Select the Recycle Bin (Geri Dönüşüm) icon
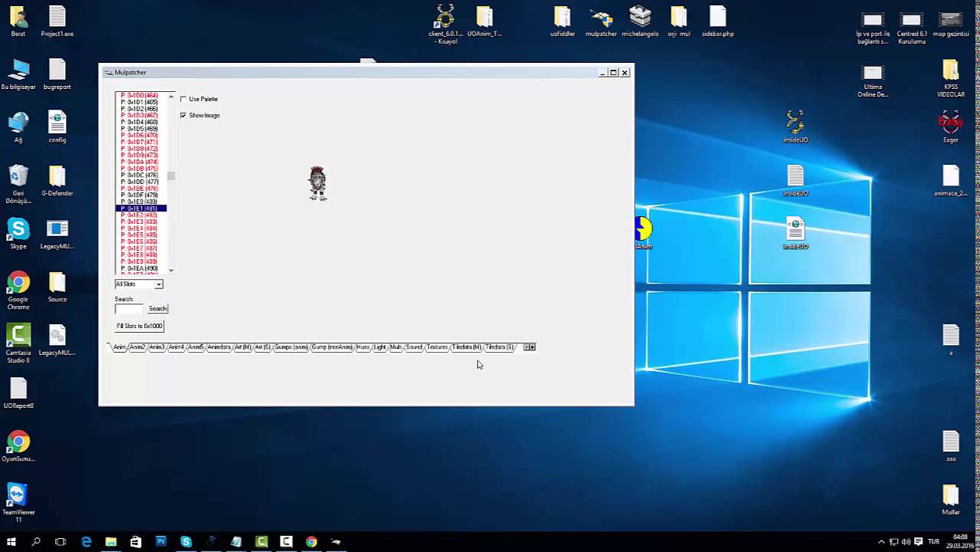Screen dimensions: 980x552 tap(18, 184)
